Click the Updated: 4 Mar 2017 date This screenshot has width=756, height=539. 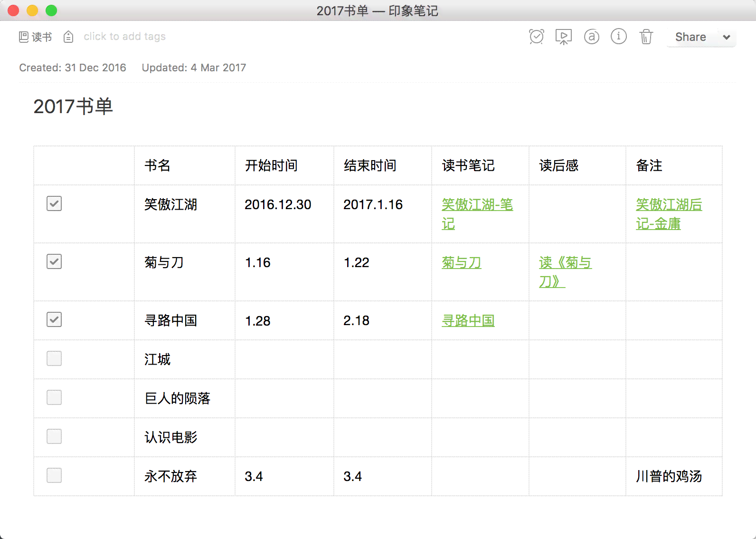(194, 67)
